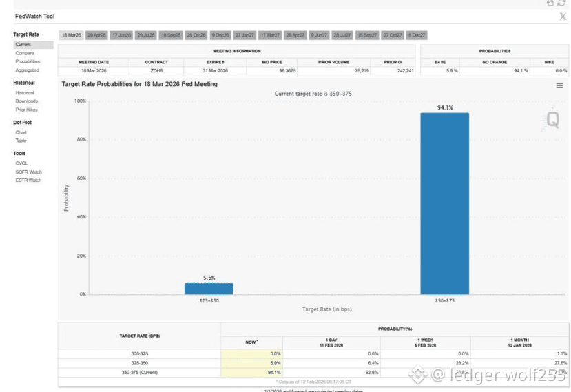Click the Meeting Date column header
571x392 pixels.
[94, 62]
